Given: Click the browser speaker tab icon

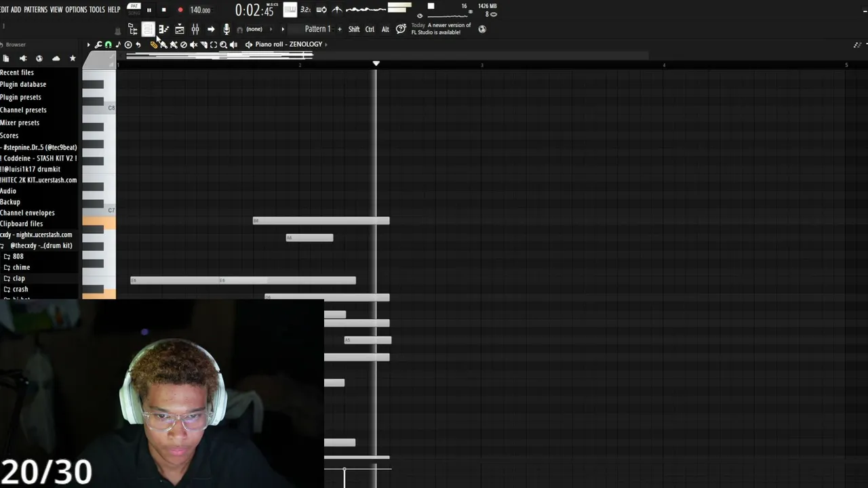Looking at the screenshot, I should point(23,59).
